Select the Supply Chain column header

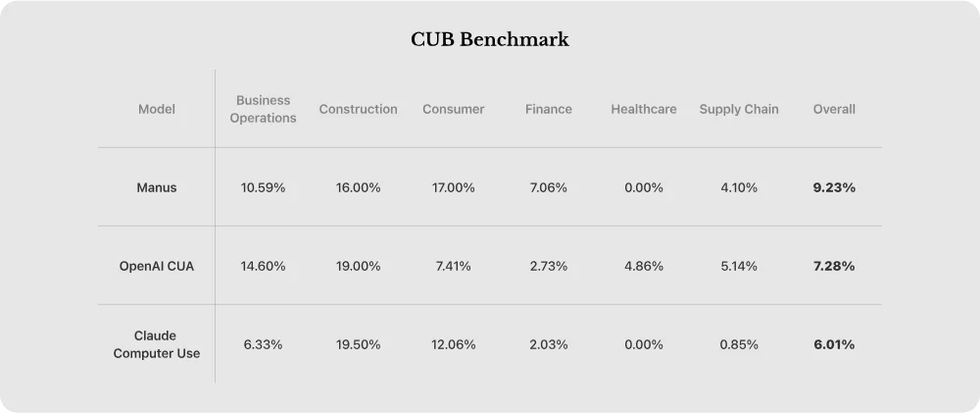click(739, 109)
